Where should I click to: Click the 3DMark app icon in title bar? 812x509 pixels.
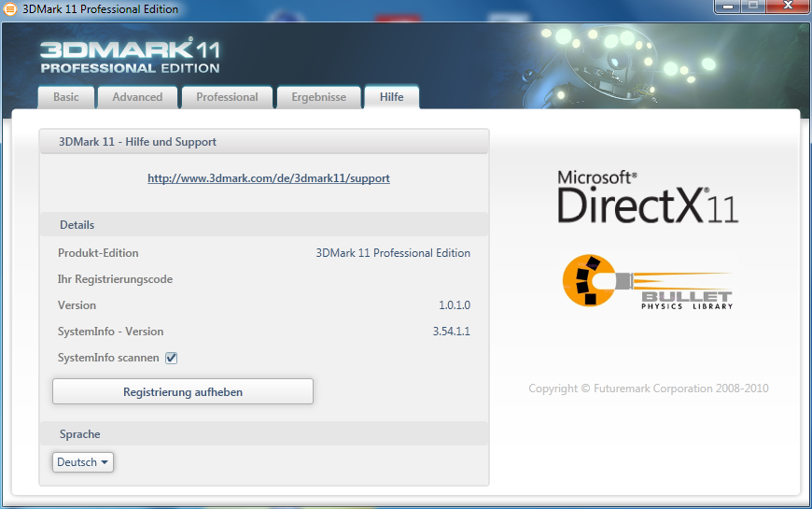[10, 8]
